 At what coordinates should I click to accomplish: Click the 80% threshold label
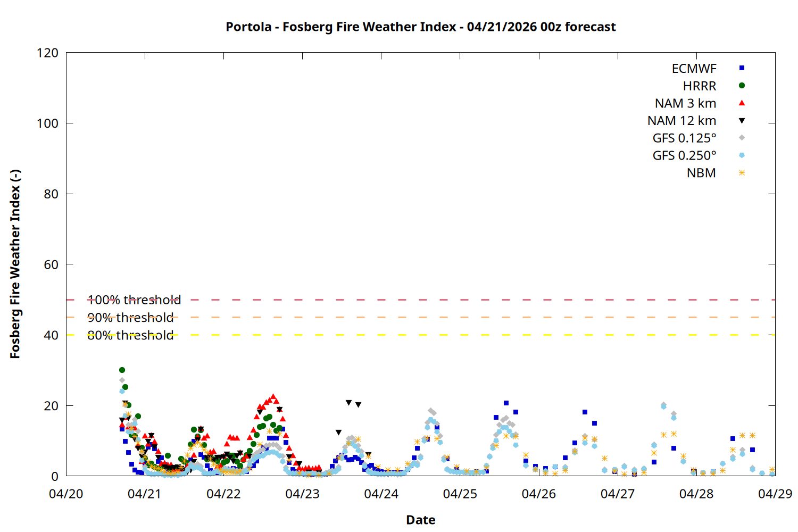pos(130,335)
